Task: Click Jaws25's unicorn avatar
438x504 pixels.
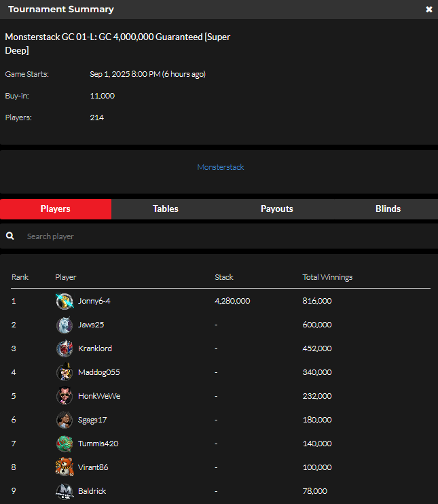Action: tap(65, 325)
